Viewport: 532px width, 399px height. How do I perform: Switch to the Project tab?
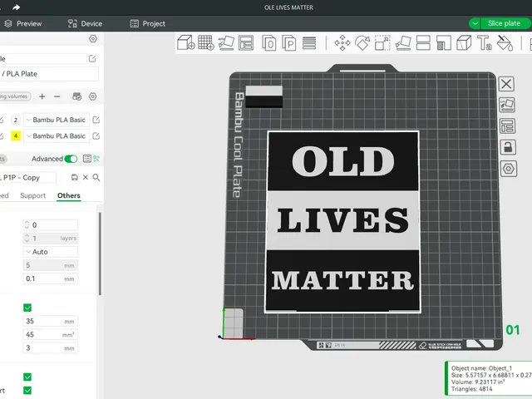(148, 23)
